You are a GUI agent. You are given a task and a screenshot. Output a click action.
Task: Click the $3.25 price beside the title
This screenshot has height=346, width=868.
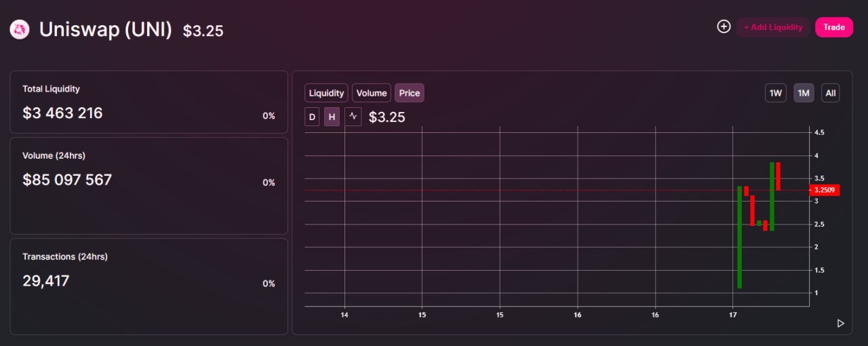[203, 31]
